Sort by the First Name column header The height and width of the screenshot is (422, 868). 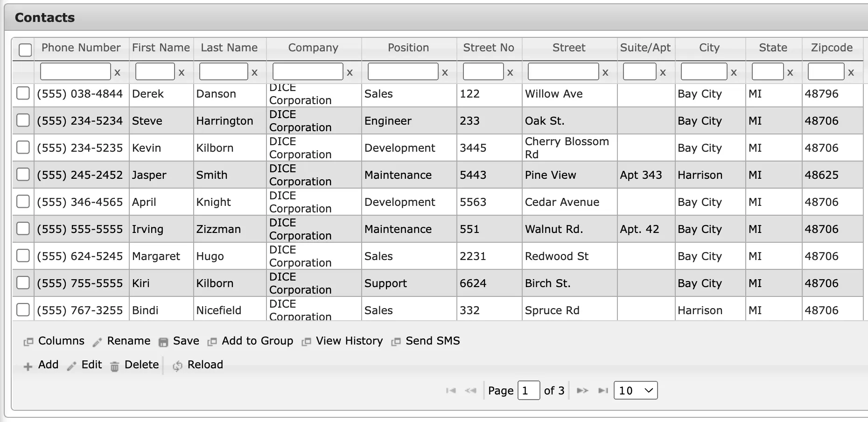161,48
